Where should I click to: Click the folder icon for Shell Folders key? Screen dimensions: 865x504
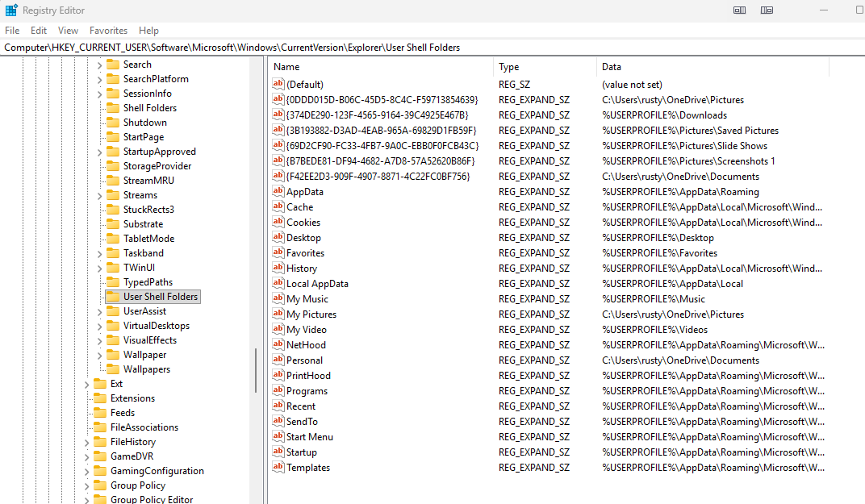click(x=113, y=107)
